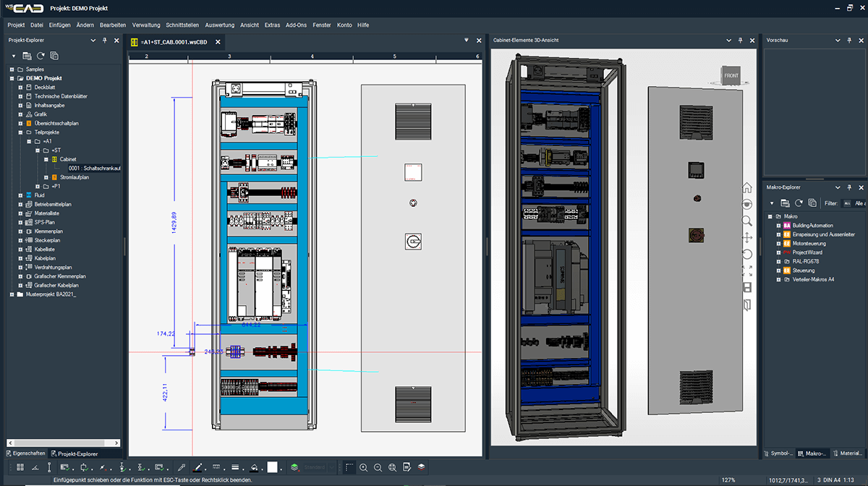This screenshot has height=486, width=868.
Task: Click the white color swatch in toolbar
Action: click(273, 468)
